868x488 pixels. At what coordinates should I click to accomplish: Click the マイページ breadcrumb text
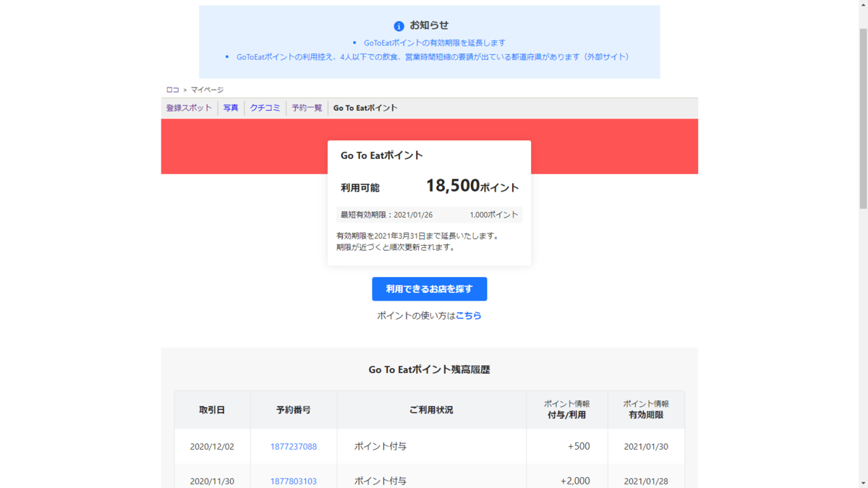(x=207, y=90)
